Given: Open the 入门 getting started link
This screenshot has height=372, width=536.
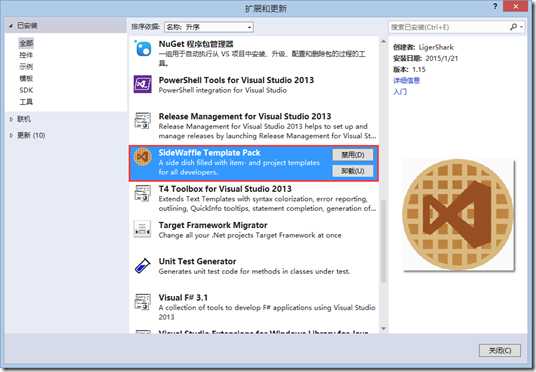Looking at the screenshot, I should 400,92.
